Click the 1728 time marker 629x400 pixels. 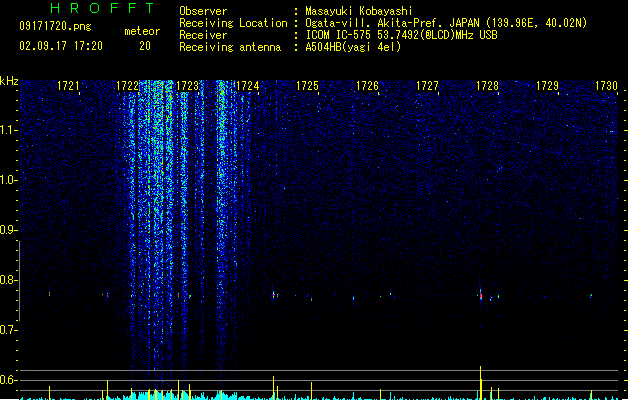[487, 86]
